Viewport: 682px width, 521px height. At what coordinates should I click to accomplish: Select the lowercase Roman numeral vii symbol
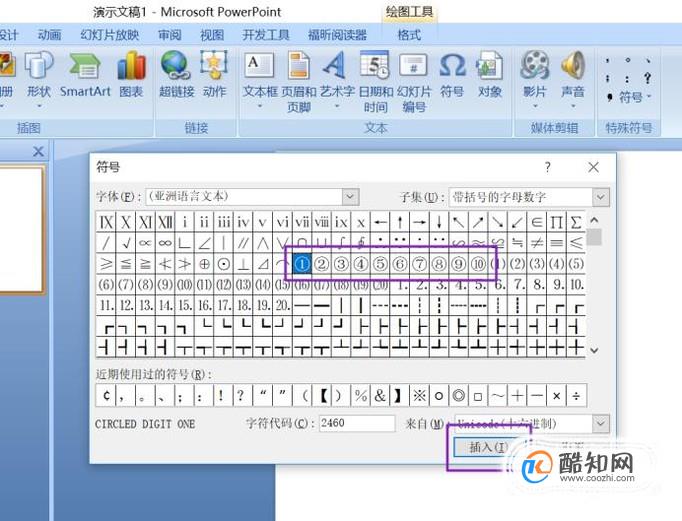[x=302, y=222]
